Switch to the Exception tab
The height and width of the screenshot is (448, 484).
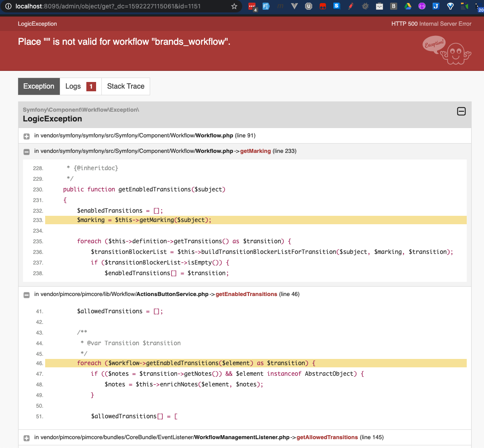[39, 86]
